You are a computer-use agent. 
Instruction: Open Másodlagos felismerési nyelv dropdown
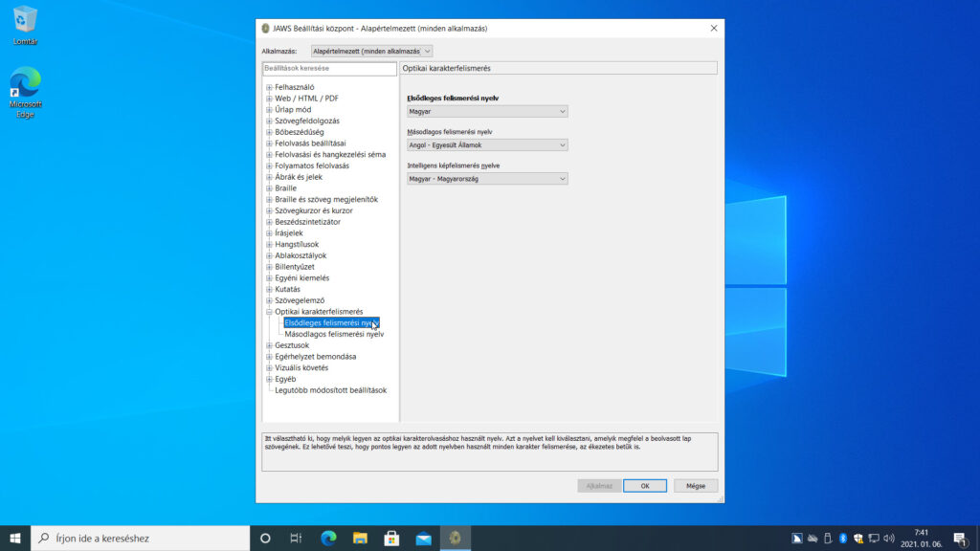point(487,145)
